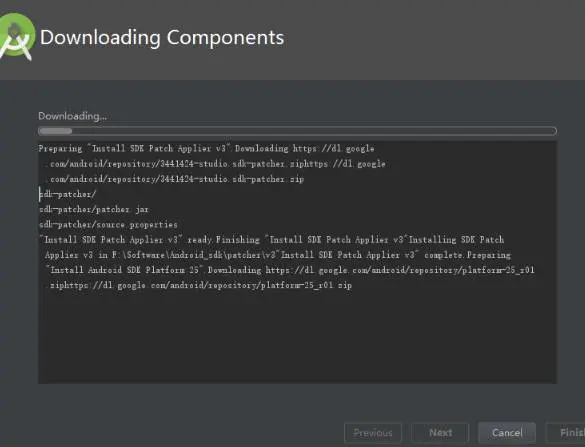Click the download progress bar
The width and height of the screenshot is (585, 447).
[x=297, y=131]
